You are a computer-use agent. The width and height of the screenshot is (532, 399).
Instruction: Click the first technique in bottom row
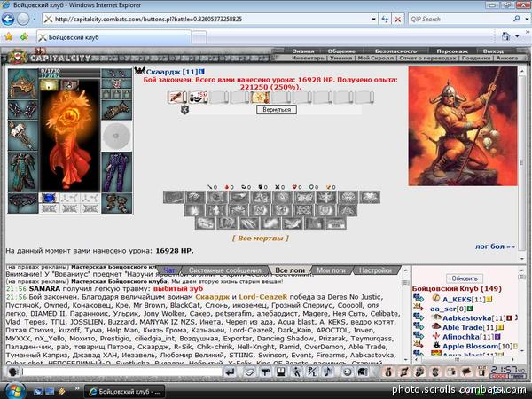click(x=205, y=223)
